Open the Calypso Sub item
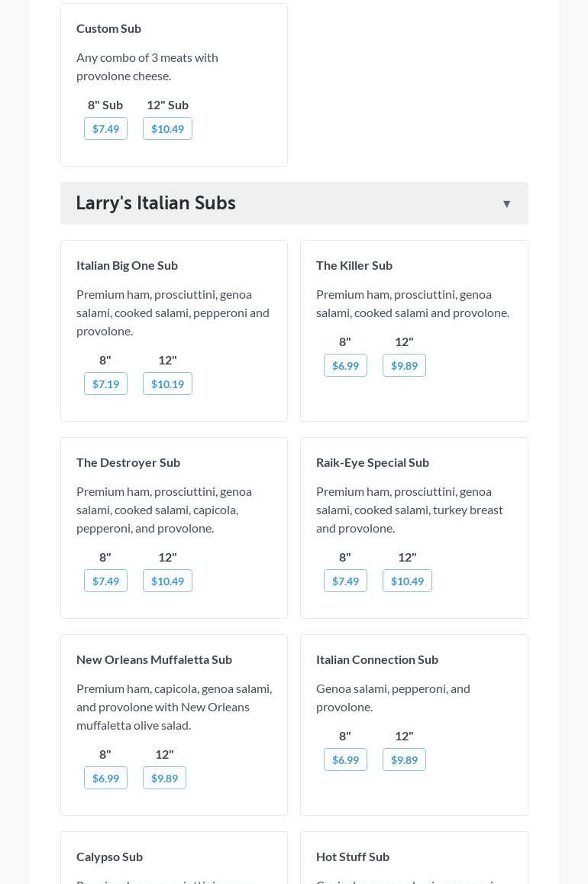The image size is (588, 884). pos(109,856)
